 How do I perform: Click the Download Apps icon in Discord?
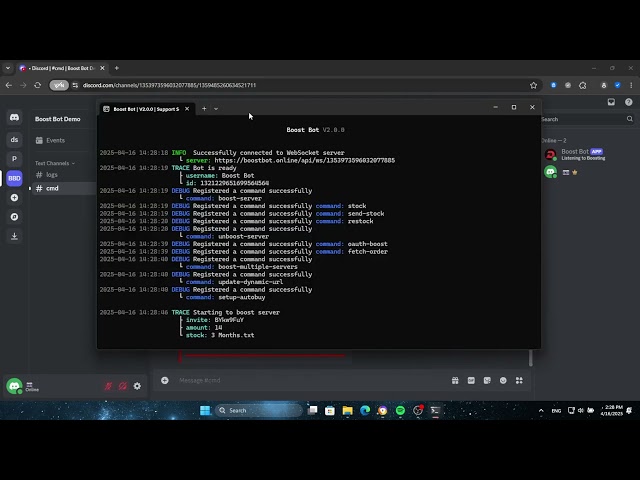tap(14, 236)
